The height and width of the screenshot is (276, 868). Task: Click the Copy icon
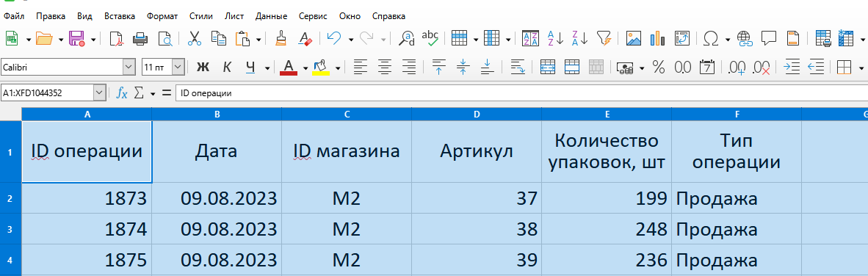[219, 38]
